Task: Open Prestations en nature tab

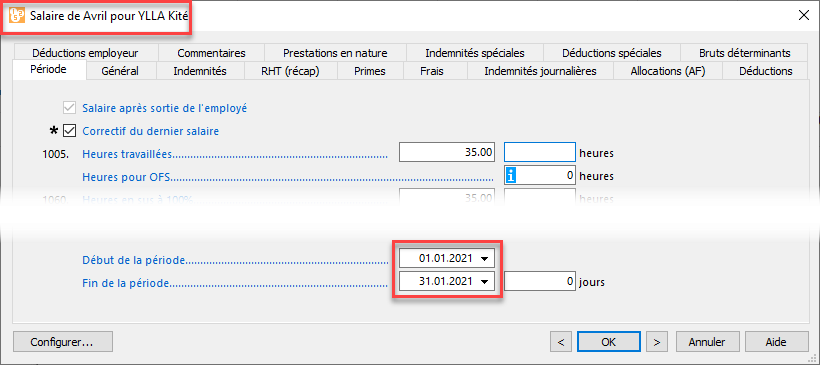Action: pos(335,53)
